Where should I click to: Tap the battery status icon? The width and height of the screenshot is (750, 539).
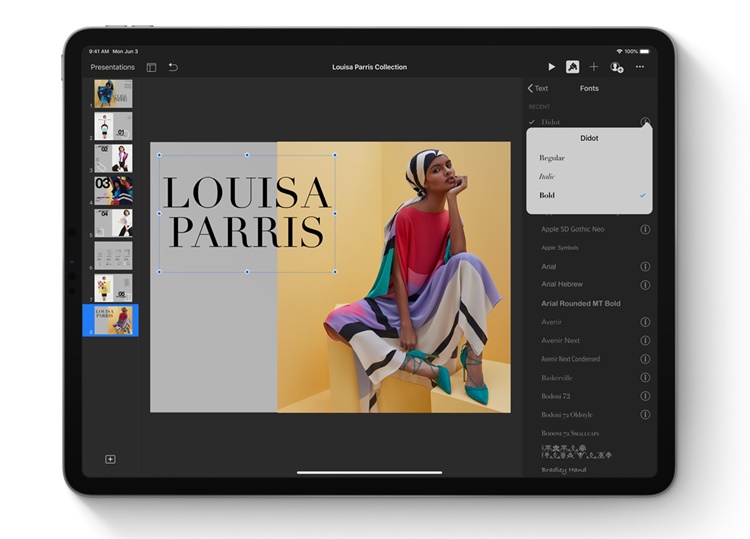tap(645, 51)
